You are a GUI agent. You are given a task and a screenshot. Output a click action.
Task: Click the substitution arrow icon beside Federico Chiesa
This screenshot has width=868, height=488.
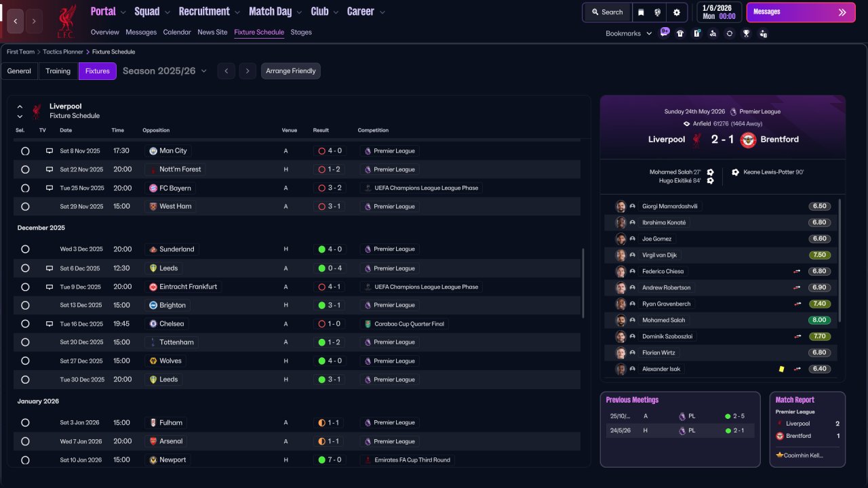pos(797,272)
